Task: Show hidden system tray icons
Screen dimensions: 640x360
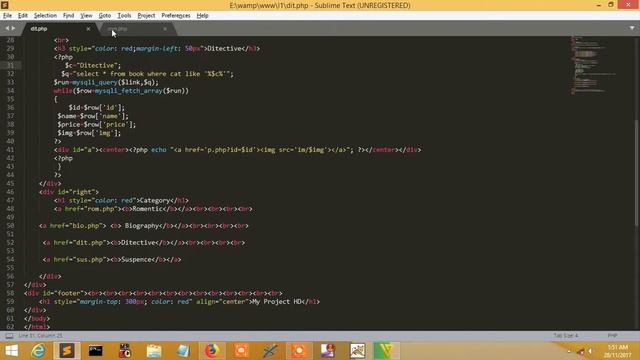Action: [x=569, y=351]
